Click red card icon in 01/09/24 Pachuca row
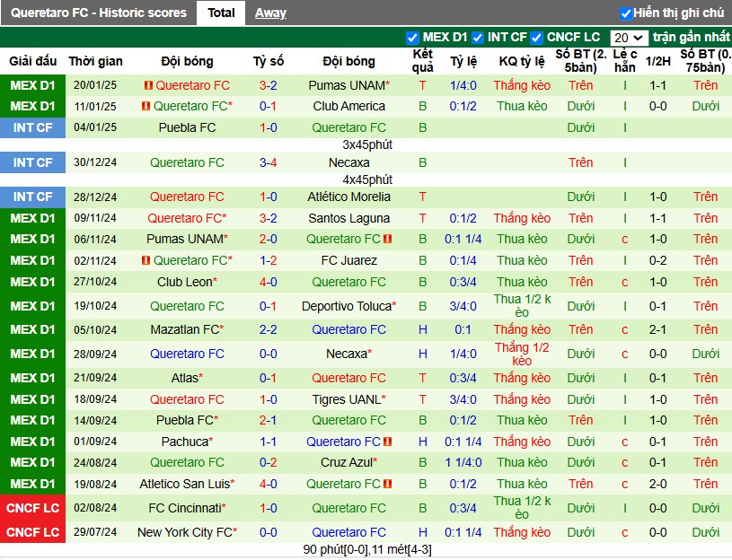 387,442
